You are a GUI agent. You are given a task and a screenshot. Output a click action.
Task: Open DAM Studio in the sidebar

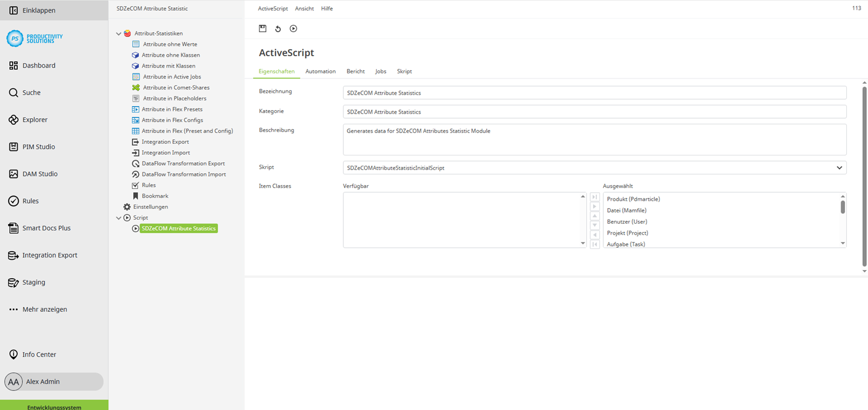(40, 174)
